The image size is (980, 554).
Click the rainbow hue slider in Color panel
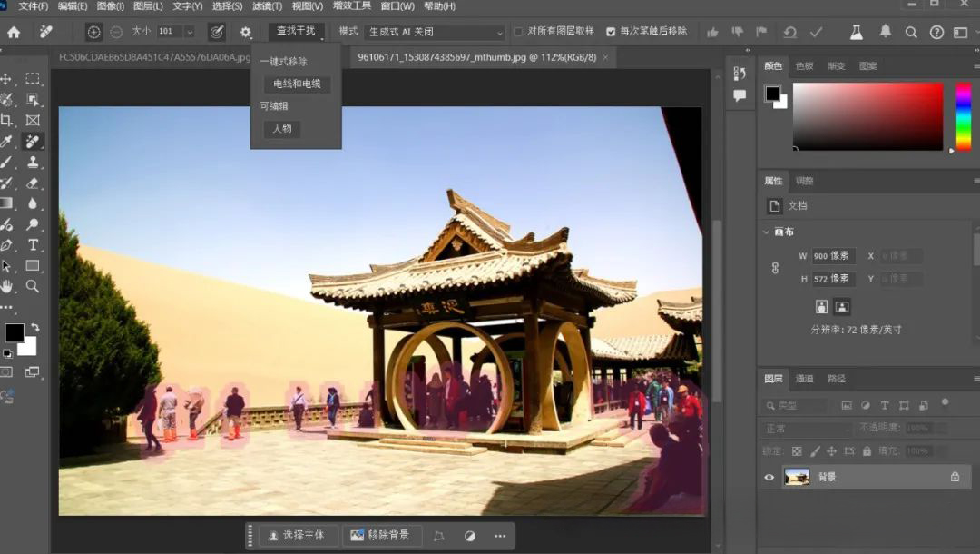tap(963, 117)
